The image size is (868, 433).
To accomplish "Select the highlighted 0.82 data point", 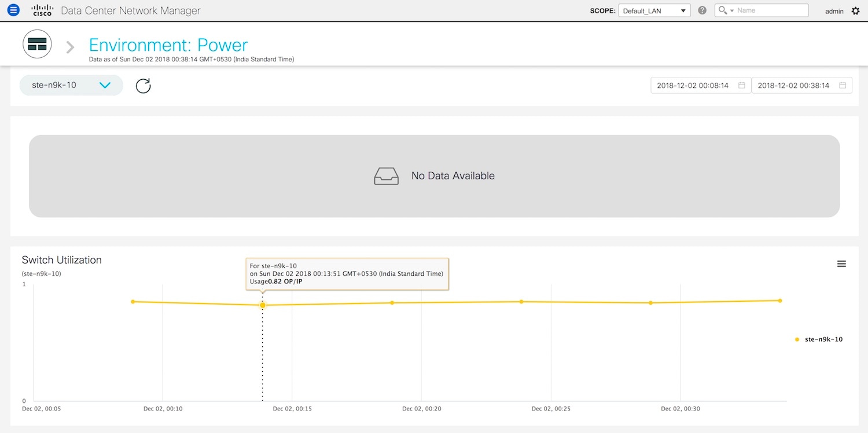I will (263, 305).
